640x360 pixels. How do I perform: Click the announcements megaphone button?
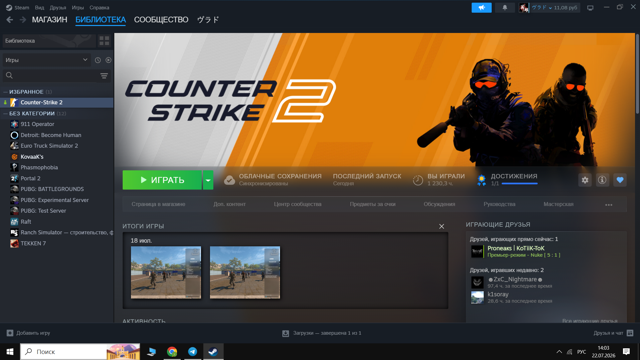482,7
